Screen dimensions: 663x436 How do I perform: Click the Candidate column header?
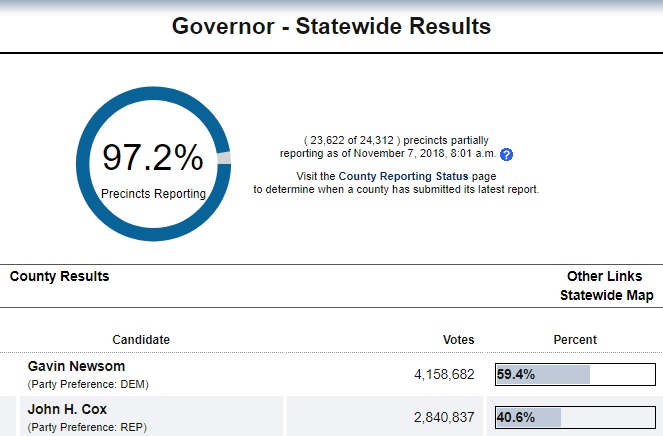(x=140, y=340)
